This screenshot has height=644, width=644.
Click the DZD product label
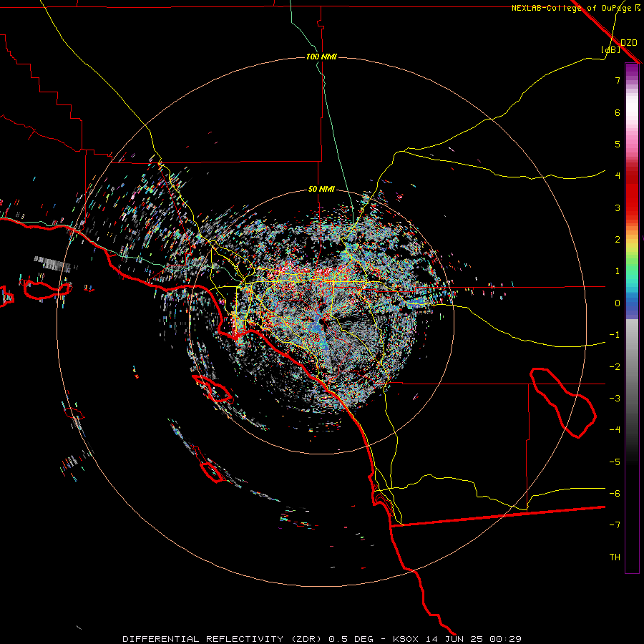(629, 43)
